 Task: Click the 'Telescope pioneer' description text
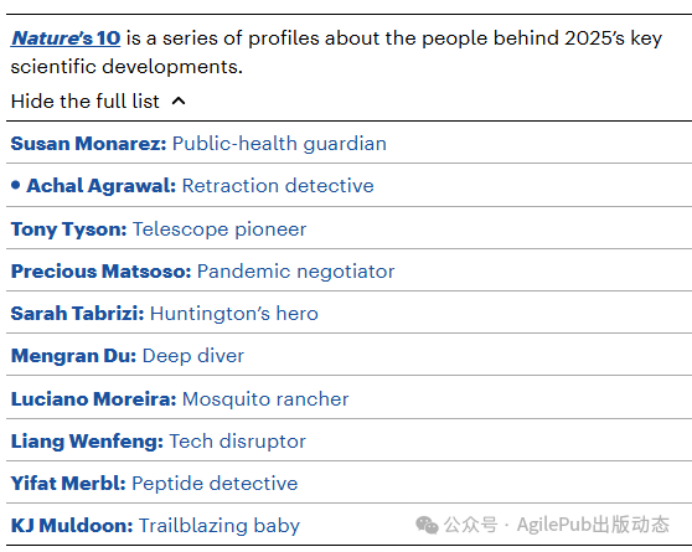pos(219,229)
